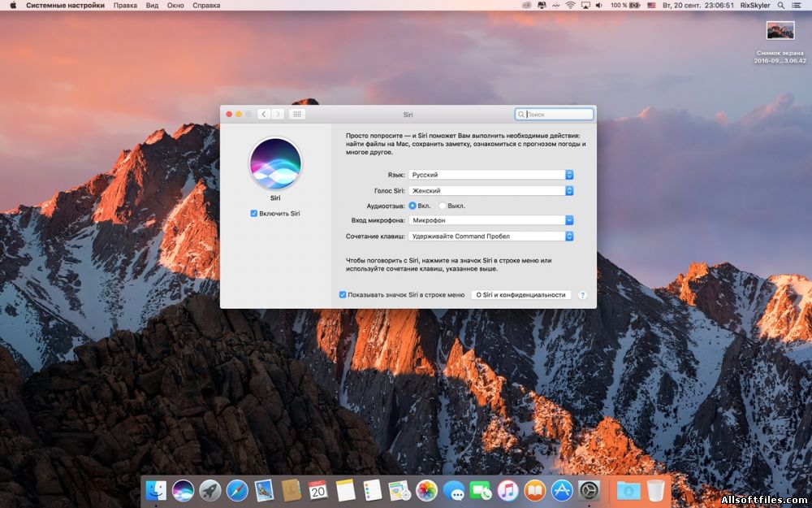Click the help question mark button
The image size is (812, 508).
click(582, 295)
